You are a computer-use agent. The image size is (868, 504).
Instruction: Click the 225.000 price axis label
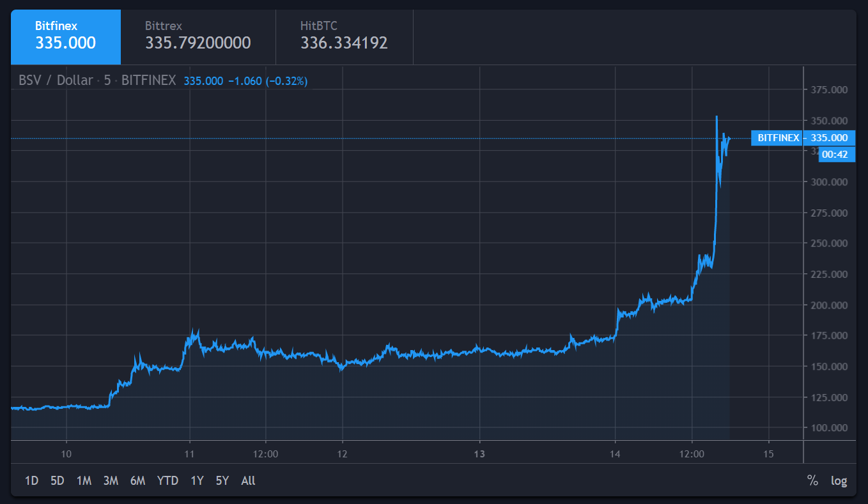click(829, 274)
